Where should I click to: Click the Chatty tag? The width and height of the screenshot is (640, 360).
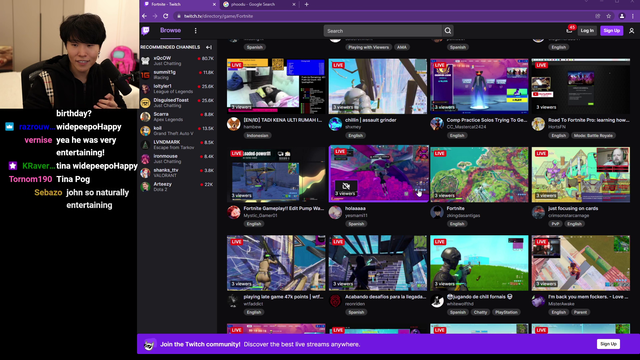coord(480,312)
